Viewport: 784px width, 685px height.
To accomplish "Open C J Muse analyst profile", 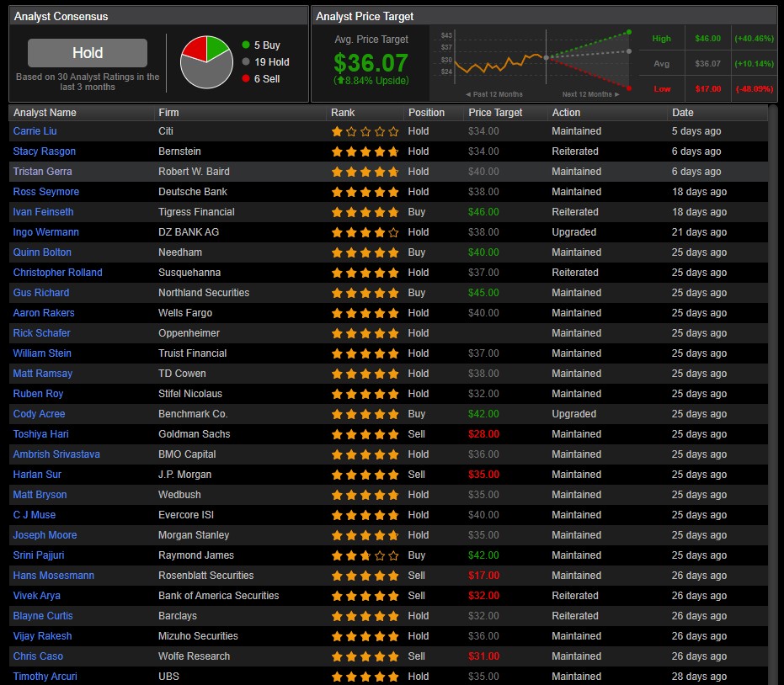I will 34,515.
